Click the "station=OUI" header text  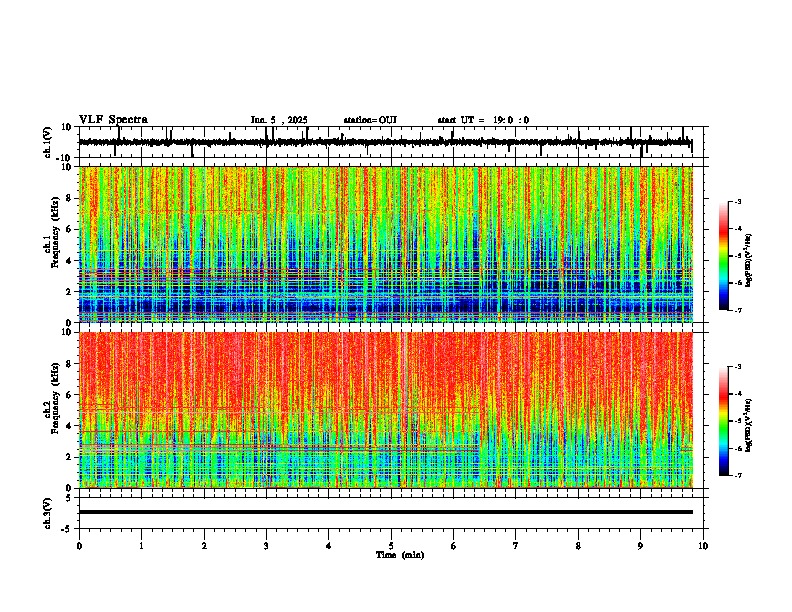point(370,120)
